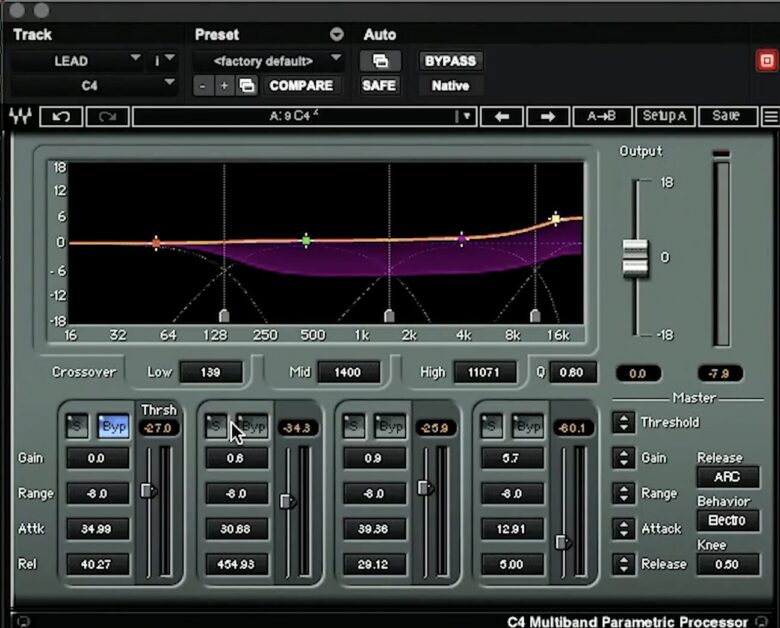The width and height of the screenshot is (780, 628).
Task: Click the fourth band Gain field 5.7
Action: click(512, 458)
